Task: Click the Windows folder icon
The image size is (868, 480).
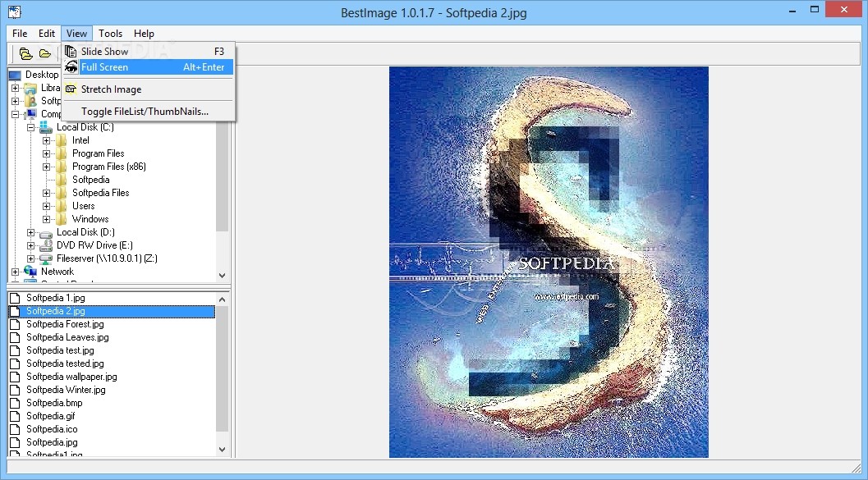Action: [62, 219]
